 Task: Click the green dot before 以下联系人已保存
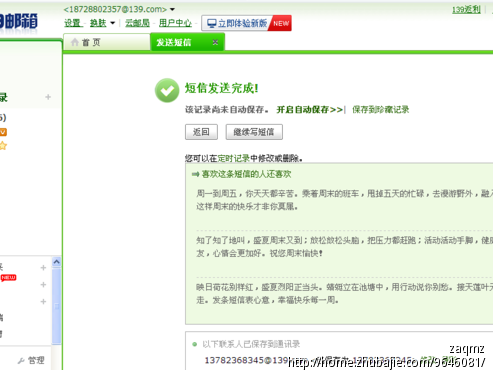(195, 344)
